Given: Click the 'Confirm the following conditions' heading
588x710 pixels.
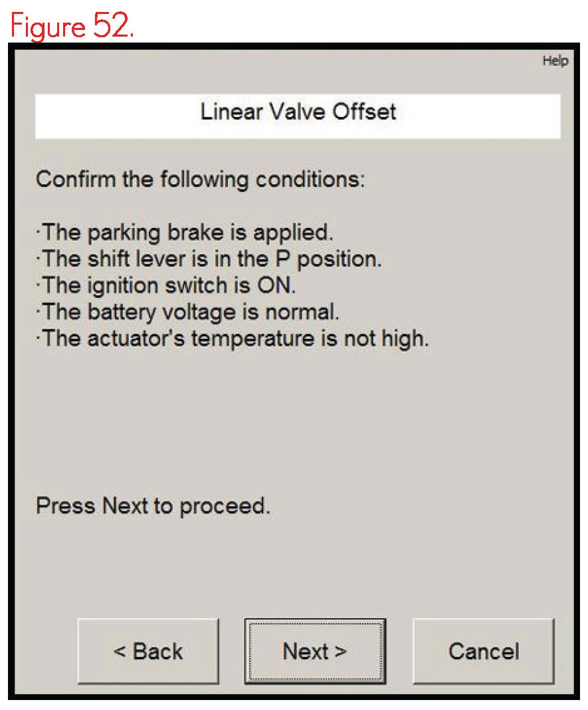Looking at the screenshot, I should coord(200,179).
